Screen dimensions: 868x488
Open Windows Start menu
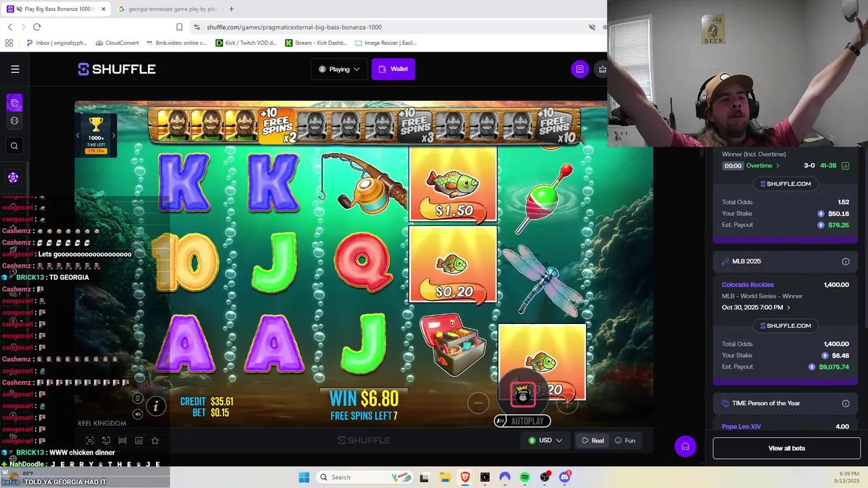pos(304,477)
